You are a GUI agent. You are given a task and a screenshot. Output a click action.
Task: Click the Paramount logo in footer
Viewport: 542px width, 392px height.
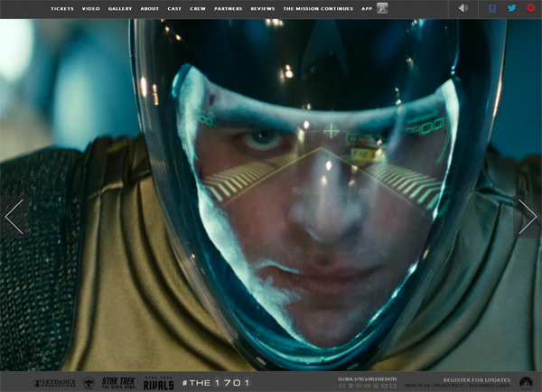point(526,383)
